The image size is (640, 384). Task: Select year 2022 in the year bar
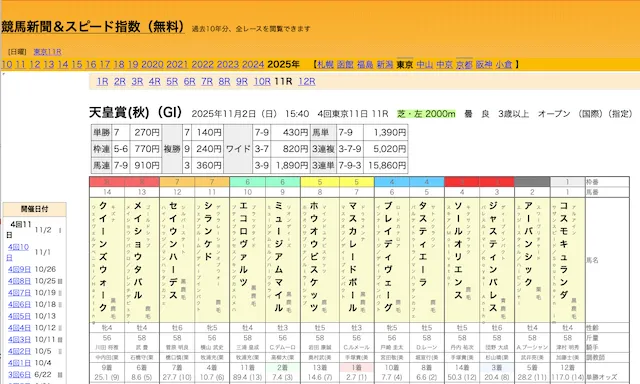[202, 64]
